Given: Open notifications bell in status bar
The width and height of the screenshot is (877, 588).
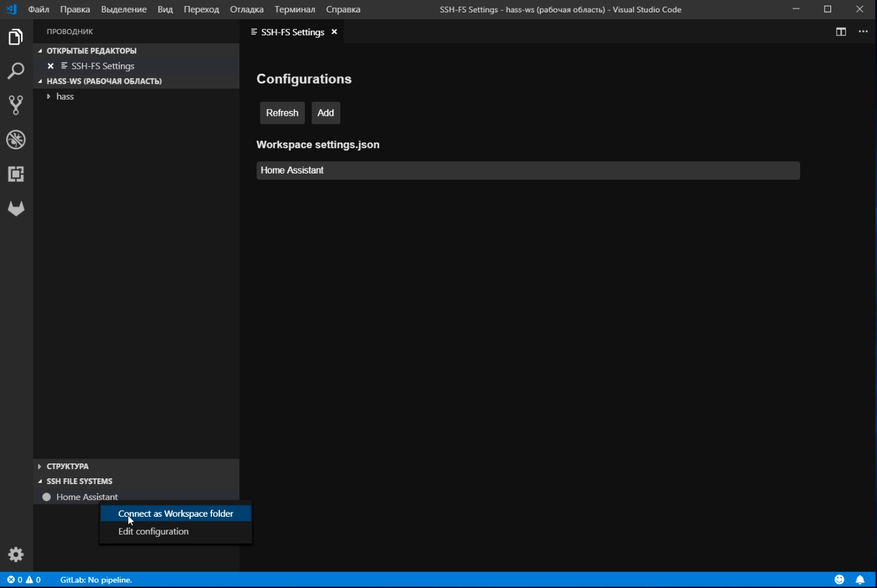Looking at the screenshot, I should coord(860,580).
